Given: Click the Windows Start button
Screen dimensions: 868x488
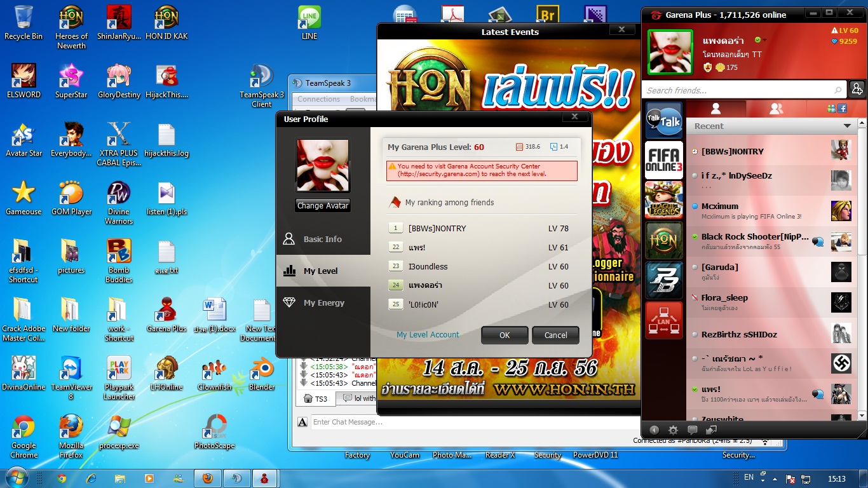Looking at the screenshot, I should (18, 478).
